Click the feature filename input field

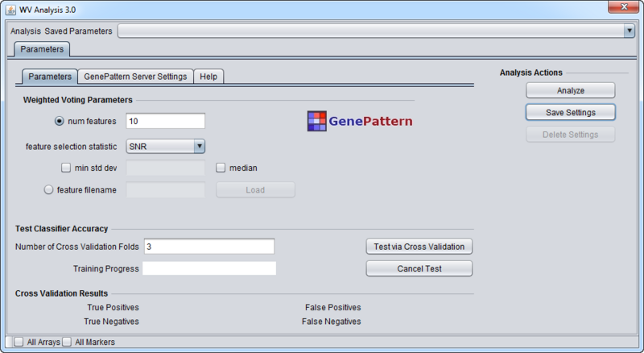click(x=166, y=189)
